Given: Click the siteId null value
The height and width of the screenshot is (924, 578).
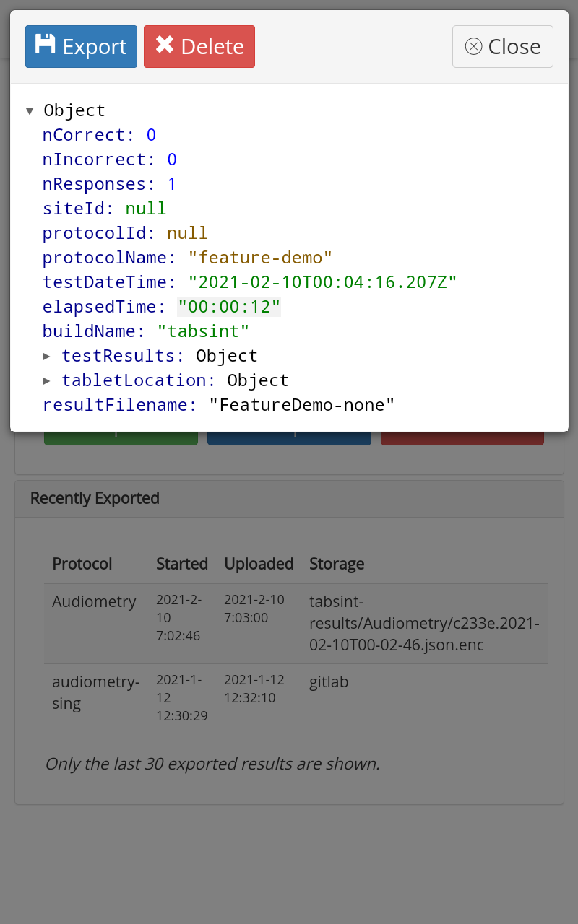Looking at the screenshot, I should click(146, 209).
